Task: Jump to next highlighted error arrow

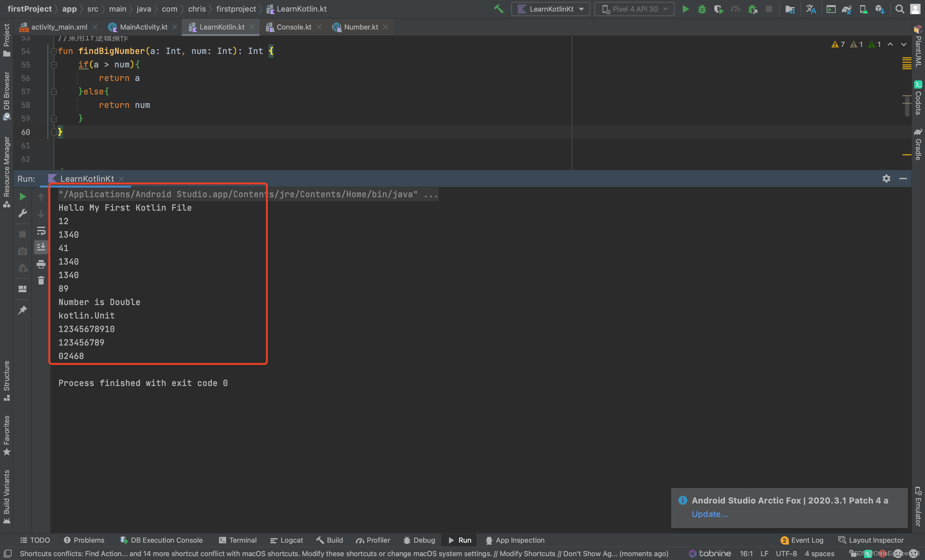Action: click(x=903, y=44)
